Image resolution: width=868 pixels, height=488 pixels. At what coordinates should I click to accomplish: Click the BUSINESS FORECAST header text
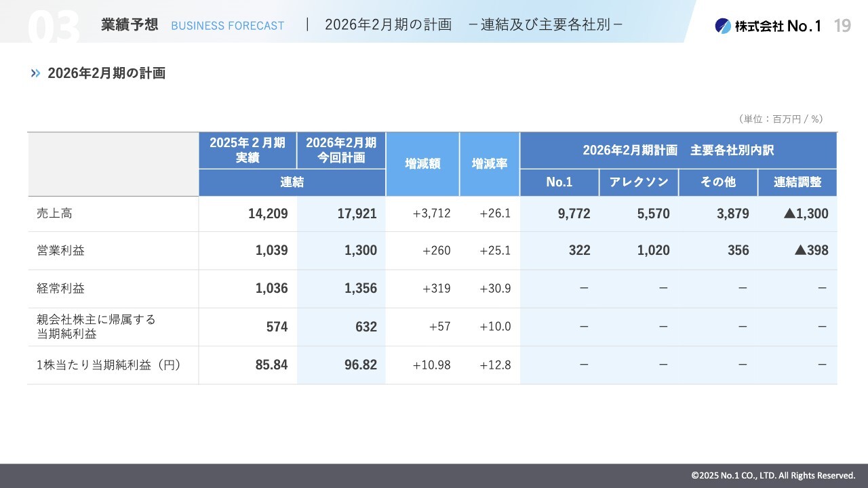(227, 26)
